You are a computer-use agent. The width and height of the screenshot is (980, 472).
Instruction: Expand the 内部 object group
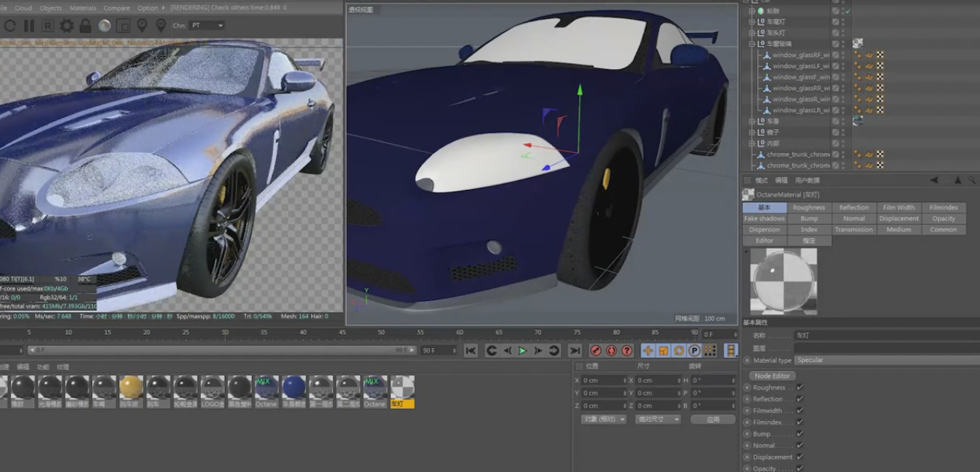coord(752,144)
